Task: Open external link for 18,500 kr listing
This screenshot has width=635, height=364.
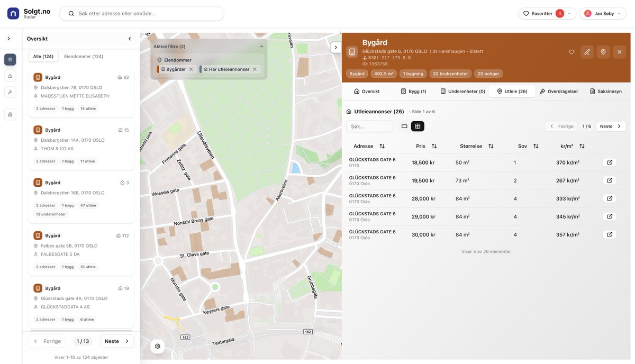Action: [610, 162]
